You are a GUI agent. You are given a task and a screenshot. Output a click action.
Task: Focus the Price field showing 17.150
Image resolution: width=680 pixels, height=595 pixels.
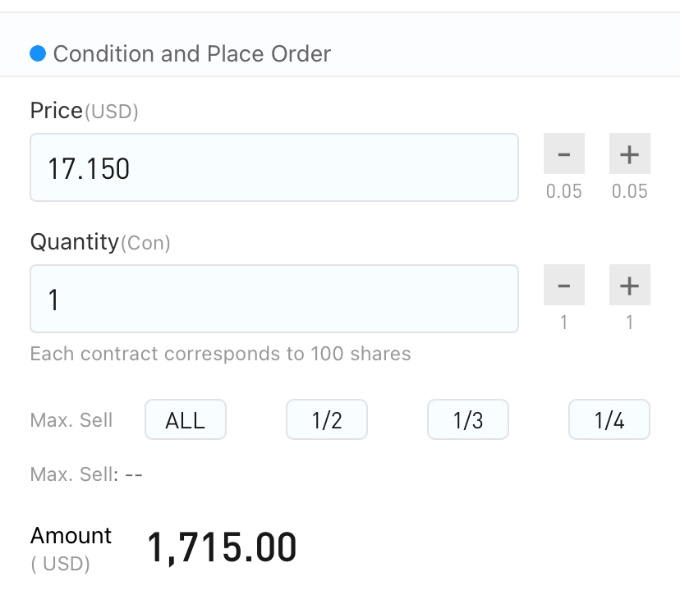(x=274, y=167)
